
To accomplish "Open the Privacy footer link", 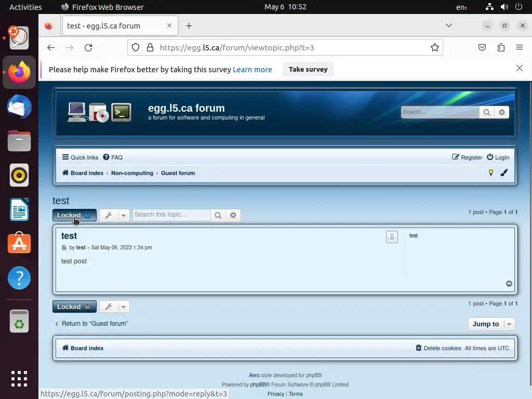I will [275, 394].
